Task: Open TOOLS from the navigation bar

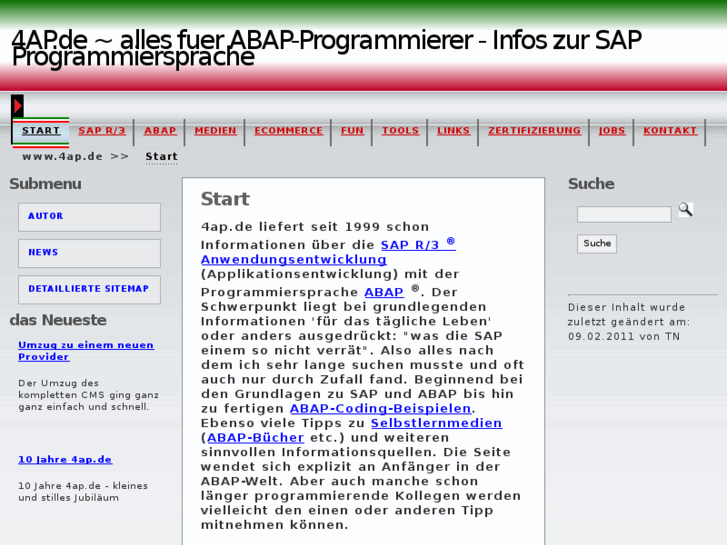Action: [x=400, y=131]
